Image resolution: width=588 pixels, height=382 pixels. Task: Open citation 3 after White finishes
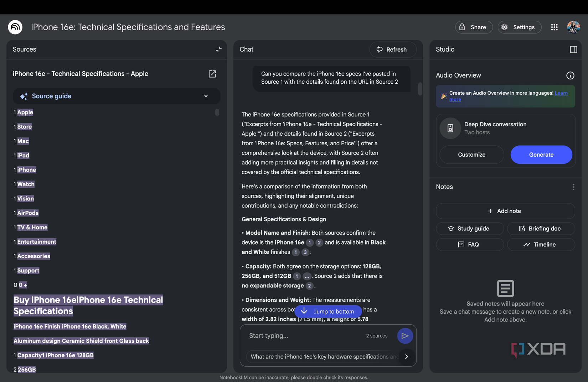pos(305,252)
